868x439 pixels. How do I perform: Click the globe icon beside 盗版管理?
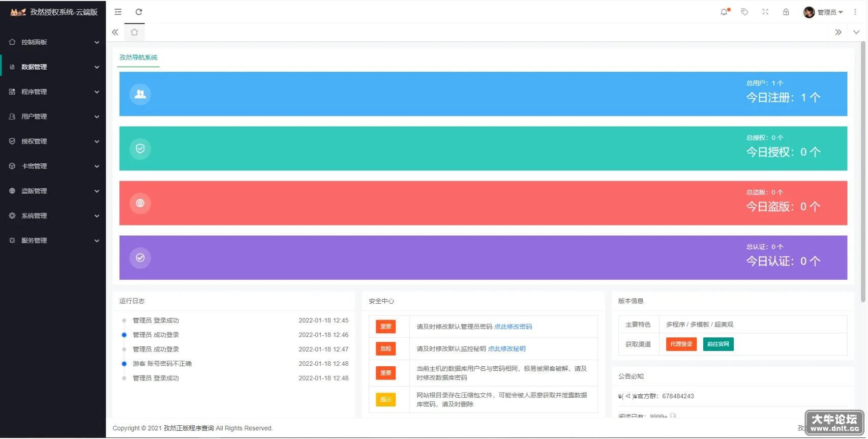(x=12, y=191)
